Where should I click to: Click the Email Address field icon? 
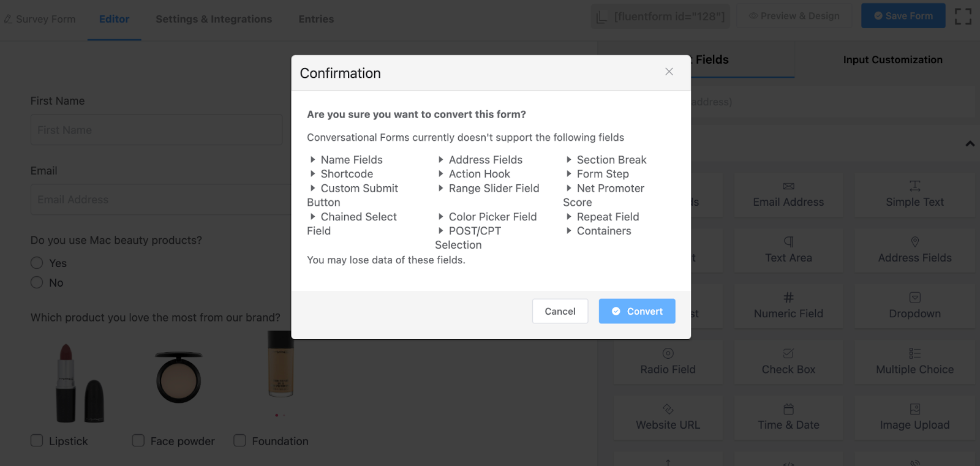(x=788, y=186)
